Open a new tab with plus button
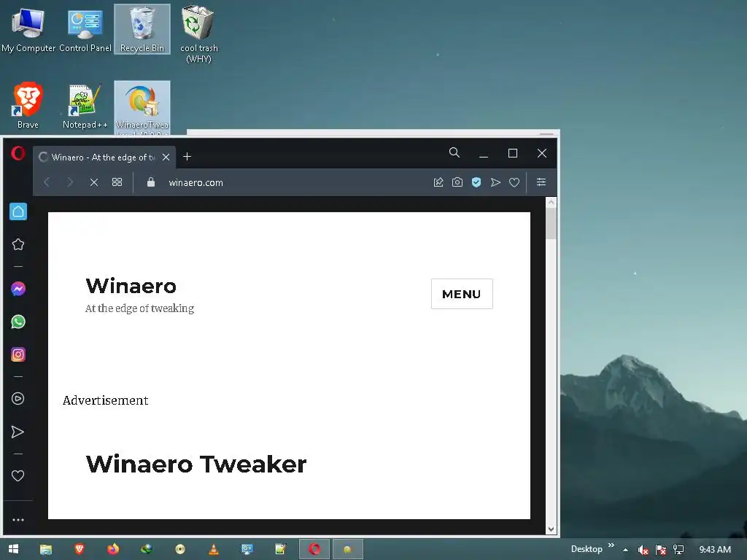Screen dimensions: 747x560 click(x=187, y=157)
